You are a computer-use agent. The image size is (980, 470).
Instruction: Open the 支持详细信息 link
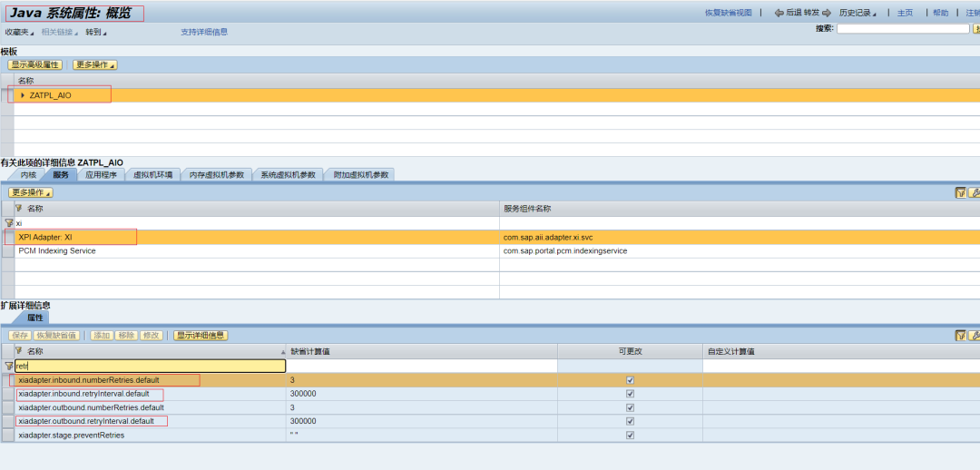click(x=204, y=32)
